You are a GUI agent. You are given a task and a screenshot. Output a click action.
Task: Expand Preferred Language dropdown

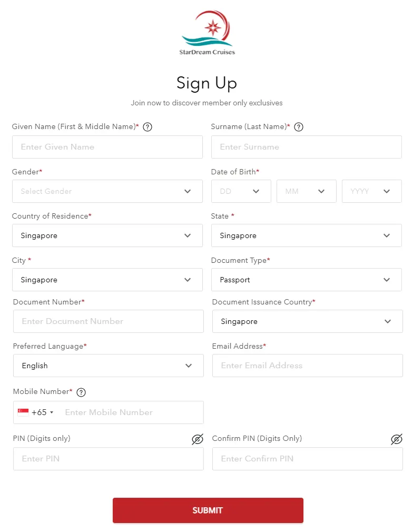(x=109, y=366)
